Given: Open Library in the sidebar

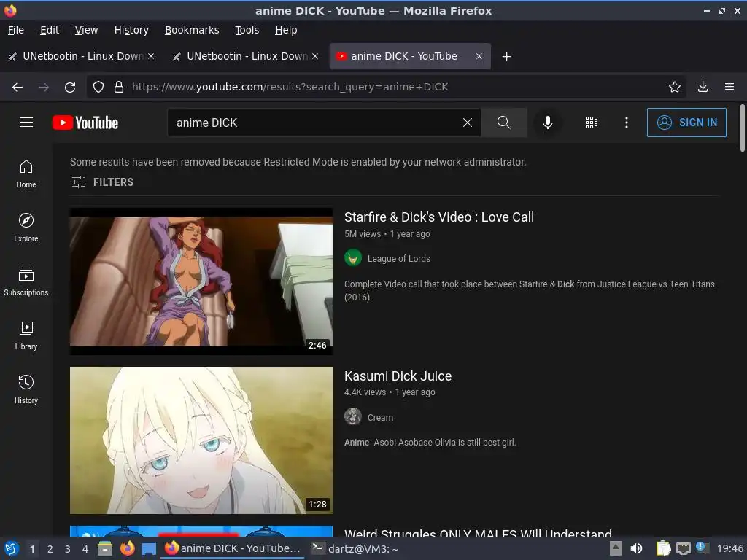Looking at the screenshot, I should (26, 335).
